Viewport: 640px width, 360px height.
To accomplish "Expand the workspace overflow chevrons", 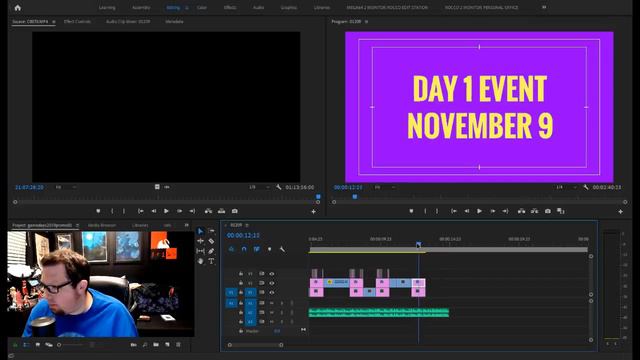I will (x=544, y=7).
